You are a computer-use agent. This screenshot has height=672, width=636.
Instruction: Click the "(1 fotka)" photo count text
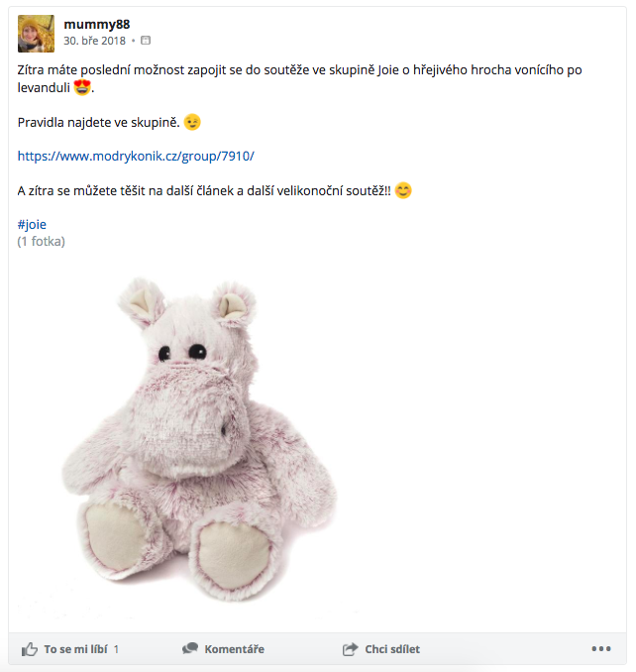(42, 241)
